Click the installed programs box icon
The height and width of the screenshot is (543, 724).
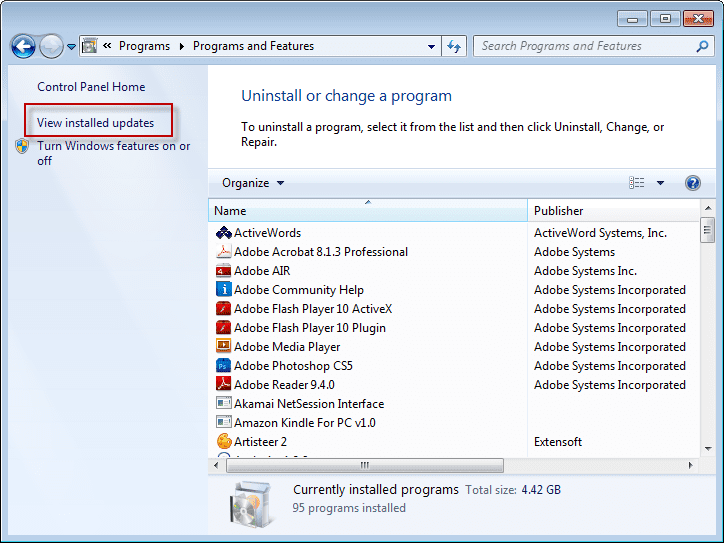[x=251, y=504]
